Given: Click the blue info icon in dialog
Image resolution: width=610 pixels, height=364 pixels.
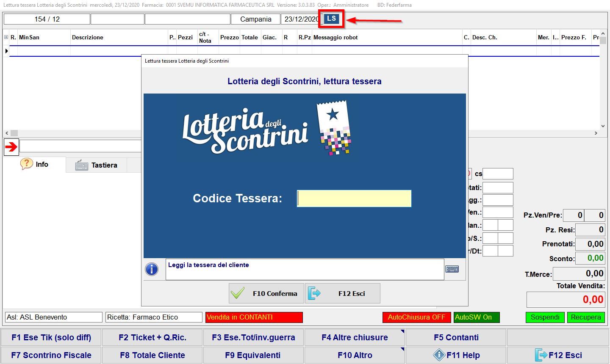Looking at the screenshot, I should 152,269.
